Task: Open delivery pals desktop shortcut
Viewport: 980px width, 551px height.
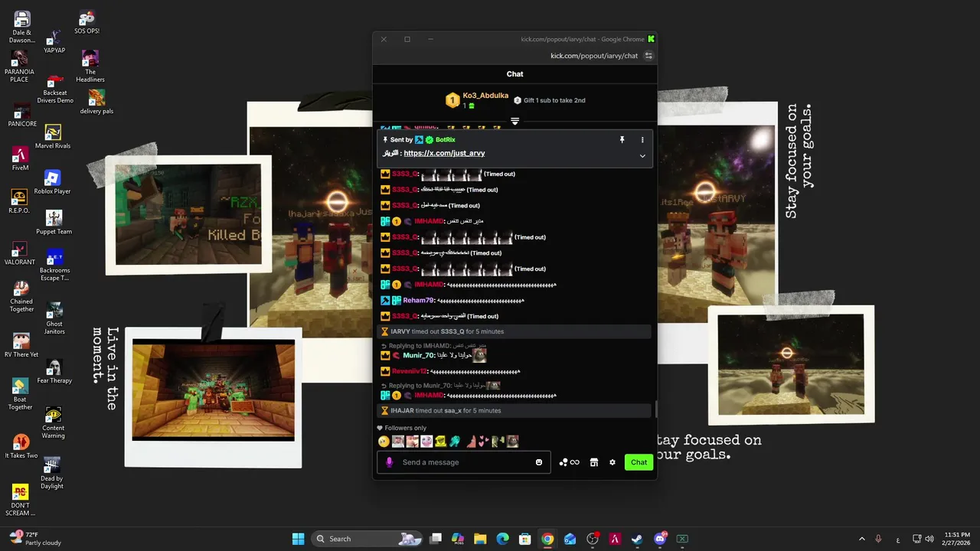Action: [96, 102]
